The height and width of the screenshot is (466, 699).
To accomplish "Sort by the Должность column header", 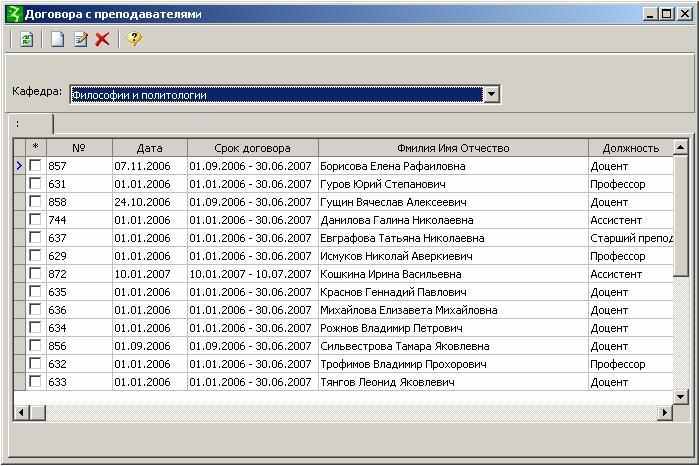I will [x=630, y=148].
